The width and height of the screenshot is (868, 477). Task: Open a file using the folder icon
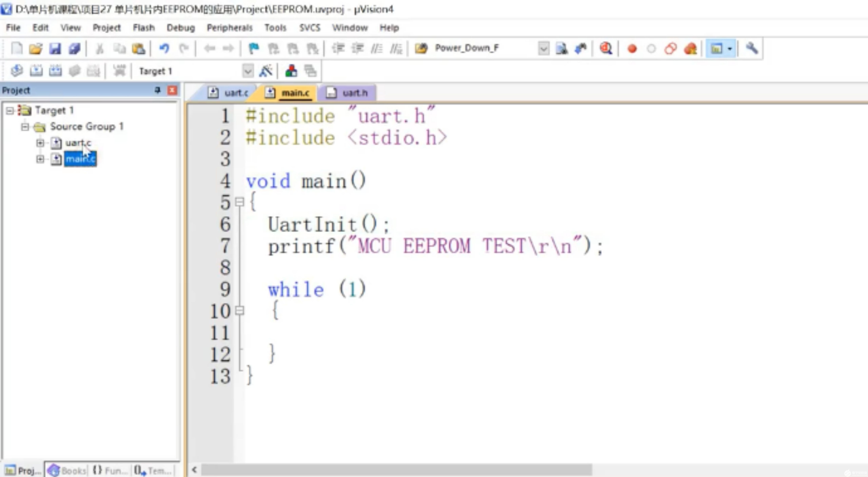pos(36,49)
